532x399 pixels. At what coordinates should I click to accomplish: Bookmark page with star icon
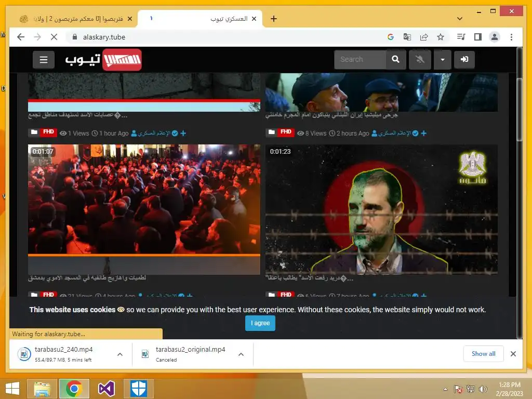441,37
